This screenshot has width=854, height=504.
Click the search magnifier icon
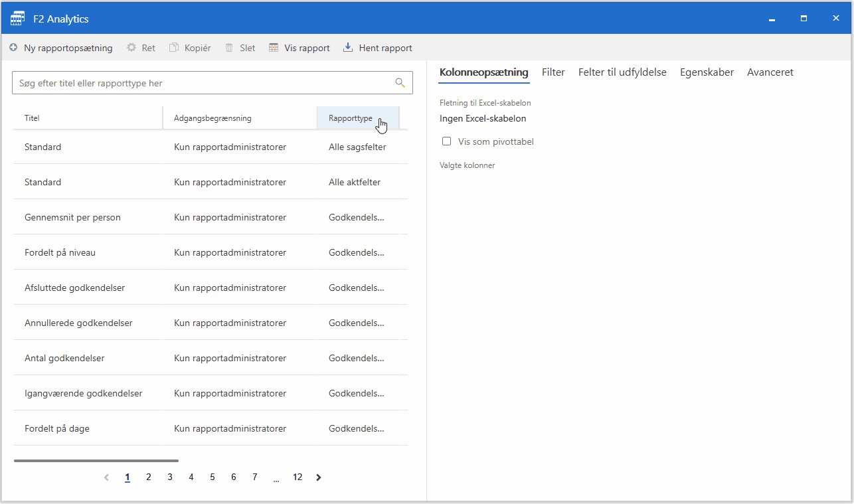pos(400,83)
